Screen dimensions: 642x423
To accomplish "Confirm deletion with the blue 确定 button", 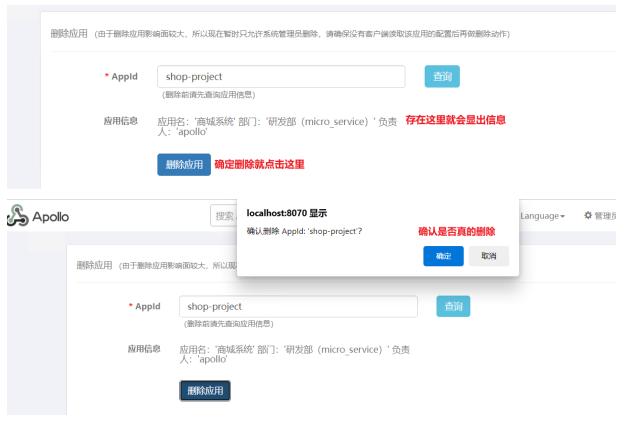I will pyautogui.click(x=443, y=256).
